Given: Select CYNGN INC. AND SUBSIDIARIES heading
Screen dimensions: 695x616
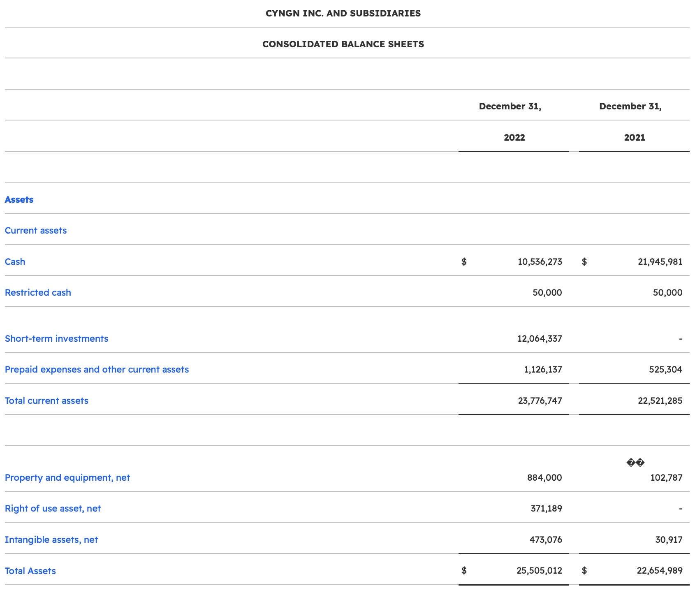Looking at the screenshot, I should (343, 13).
